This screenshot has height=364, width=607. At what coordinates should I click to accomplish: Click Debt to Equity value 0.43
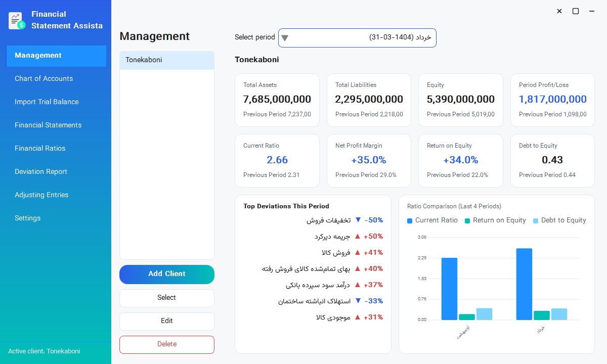552,160
